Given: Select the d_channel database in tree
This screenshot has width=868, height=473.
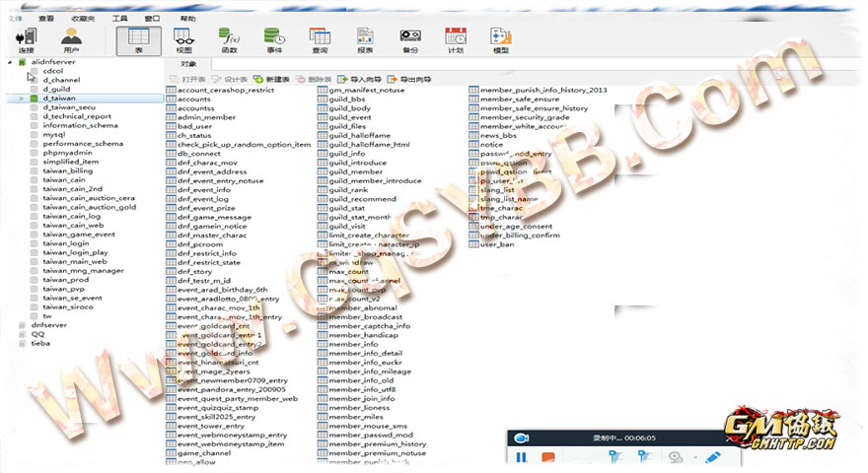Looking at the screenshot, I should tap(61, 80).
